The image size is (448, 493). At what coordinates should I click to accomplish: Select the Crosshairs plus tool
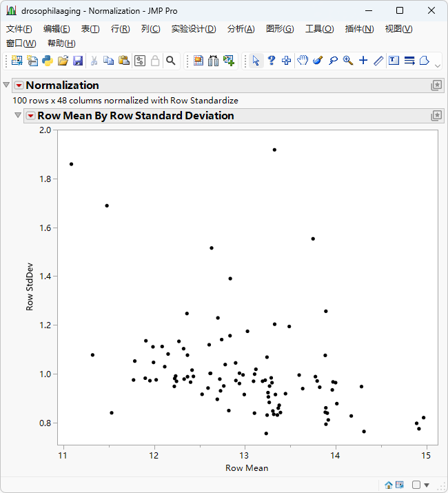pos(363,61)
